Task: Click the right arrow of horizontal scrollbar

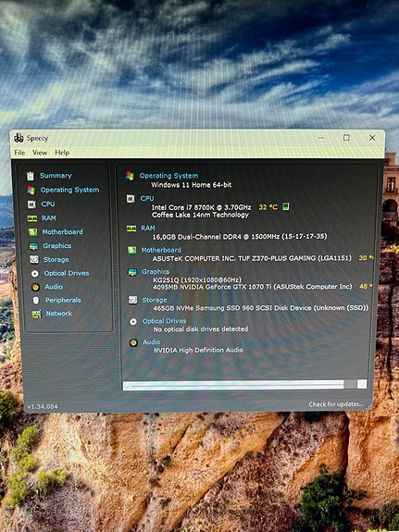Action: point(362,384)
